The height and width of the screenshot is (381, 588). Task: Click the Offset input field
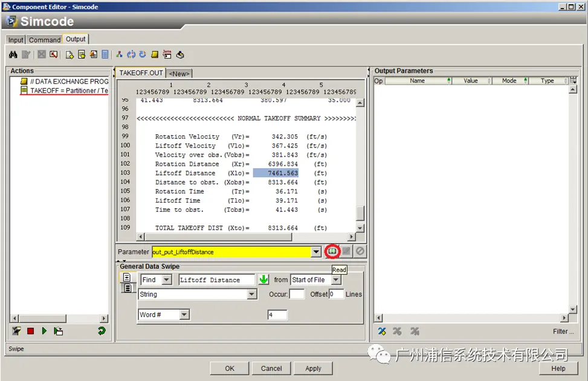[x=337, y=294]
